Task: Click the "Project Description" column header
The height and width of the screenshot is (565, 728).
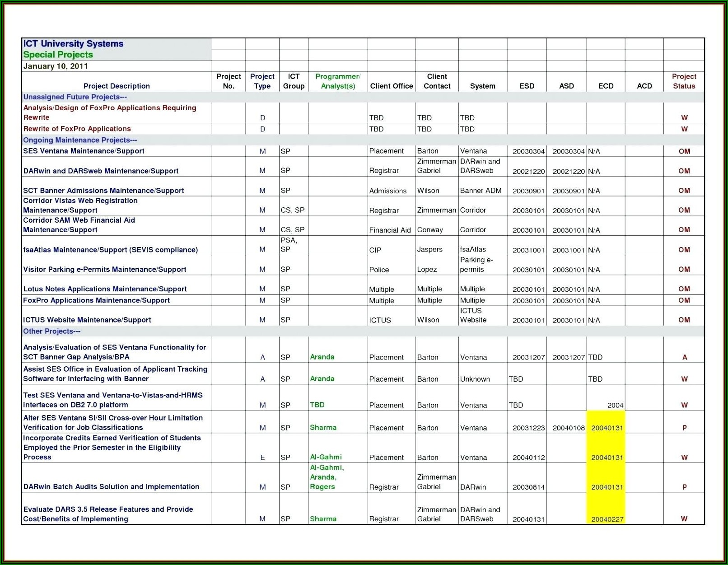Action: [x=117, y=86]
